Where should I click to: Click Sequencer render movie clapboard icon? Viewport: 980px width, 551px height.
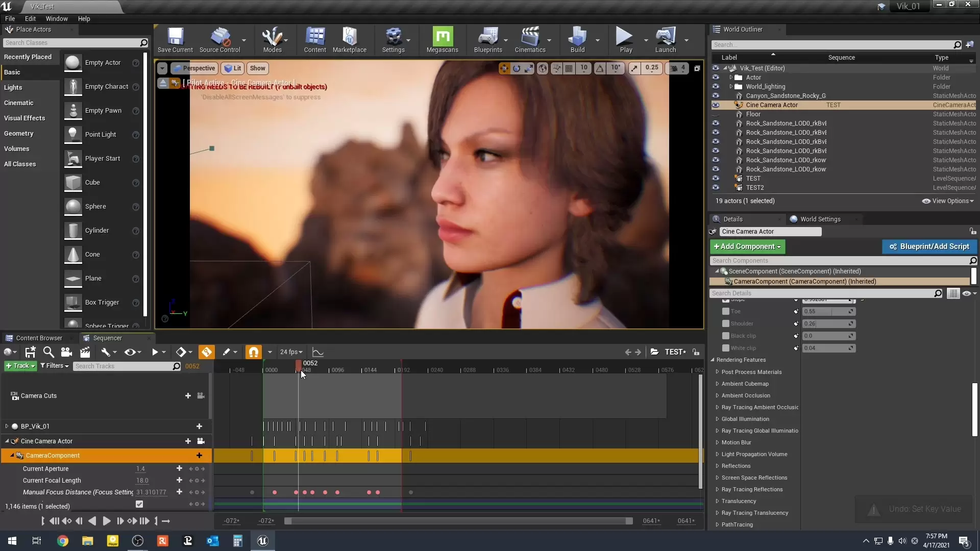[x=85, y=352]
